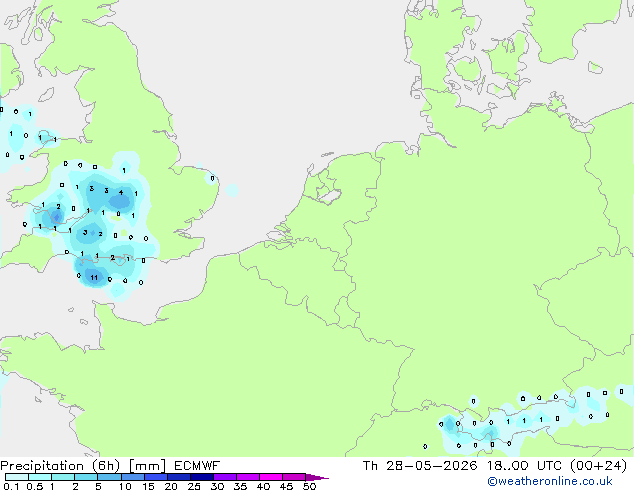Click the "4" precipitation value over England

tap(121, 192)
